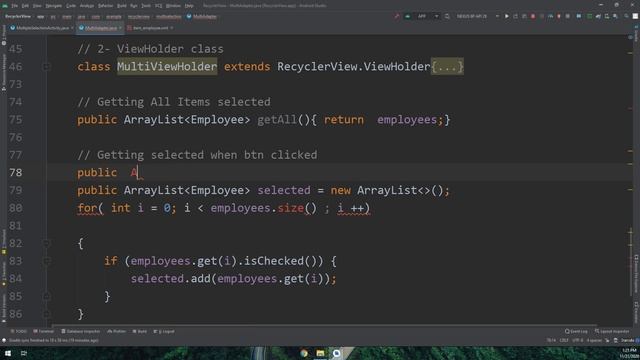Open the Terminal tool window

(x=44, y=331)
